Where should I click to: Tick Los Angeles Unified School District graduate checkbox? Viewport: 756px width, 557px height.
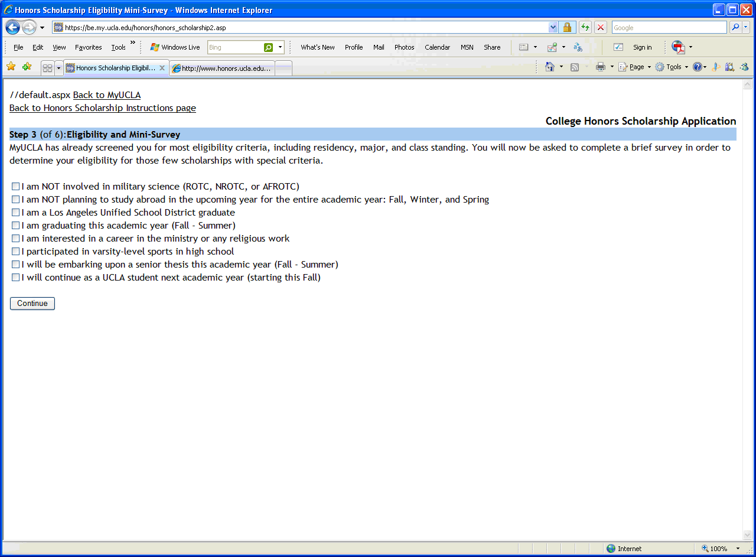pos(16,213)
